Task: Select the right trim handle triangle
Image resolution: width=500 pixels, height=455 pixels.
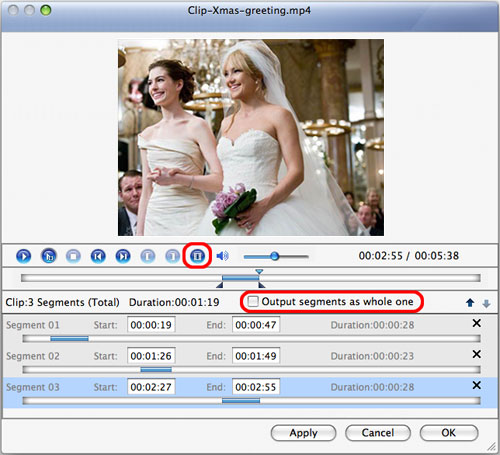Action: tap(262, 285)
